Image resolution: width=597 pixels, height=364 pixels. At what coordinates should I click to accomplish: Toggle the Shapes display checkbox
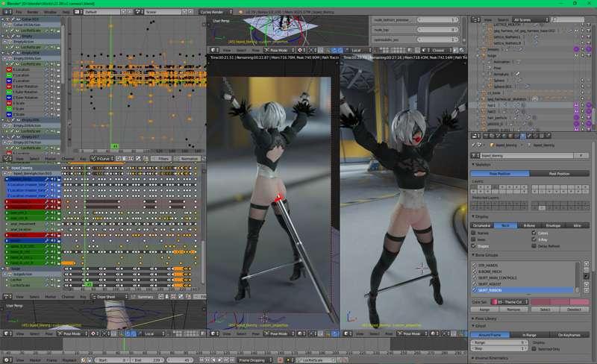point(474,246)
